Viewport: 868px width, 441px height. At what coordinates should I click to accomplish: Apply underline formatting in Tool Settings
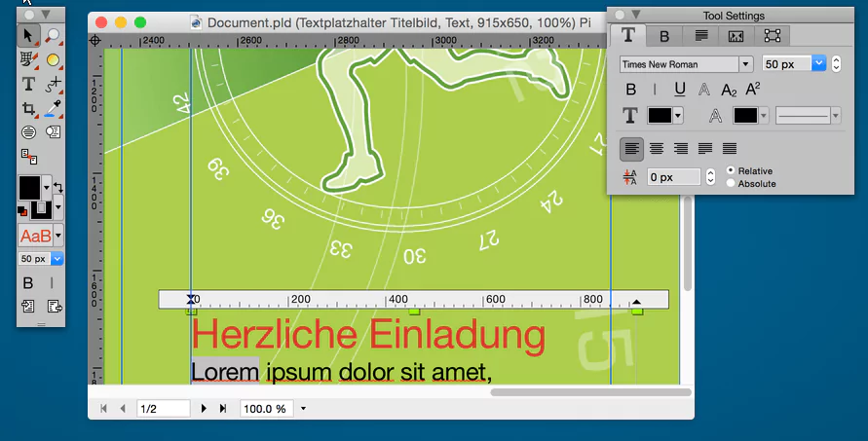click(679, 90)
